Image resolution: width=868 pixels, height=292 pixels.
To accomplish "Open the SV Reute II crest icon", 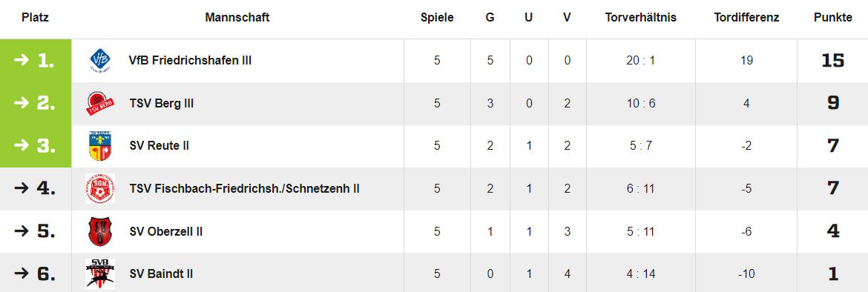I will click(100, 146).
